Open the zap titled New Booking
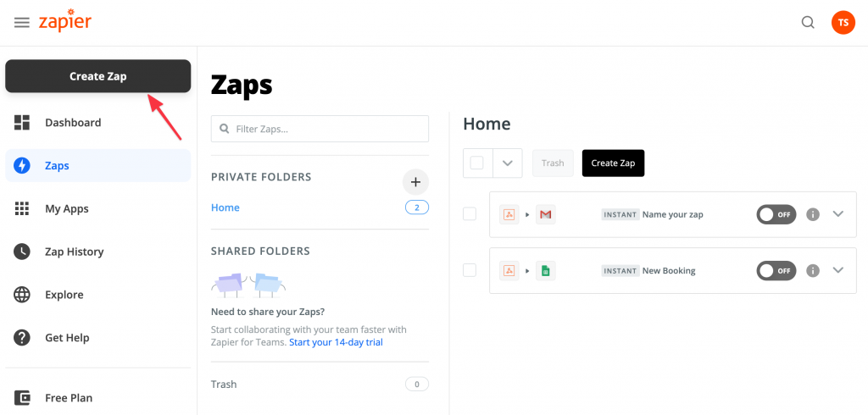868x415 pixels. (669, 271)
